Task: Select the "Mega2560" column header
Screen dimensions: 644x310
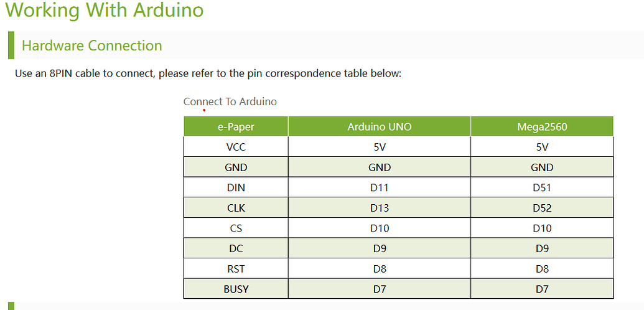Action: click(x=542, y=127)
